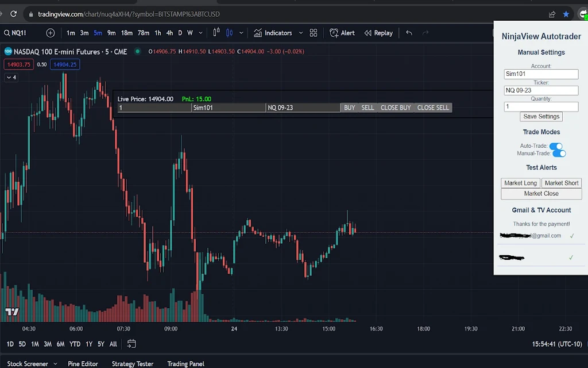The height and width of the screenshot is (368, 588).
Task: Set chart range to All
Action: [113, 344]
